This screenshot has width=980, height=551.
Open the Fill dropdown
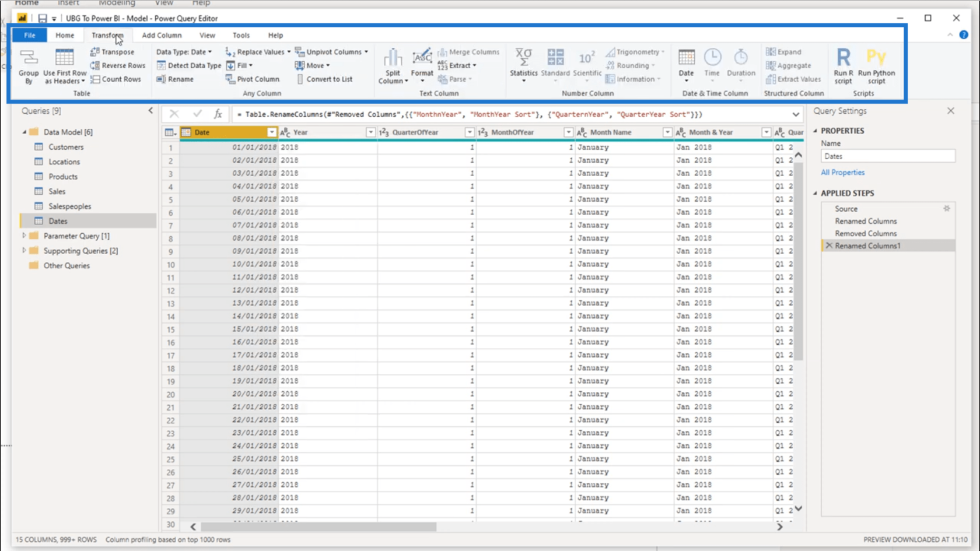pyautogui.click(x=240, y=65)
